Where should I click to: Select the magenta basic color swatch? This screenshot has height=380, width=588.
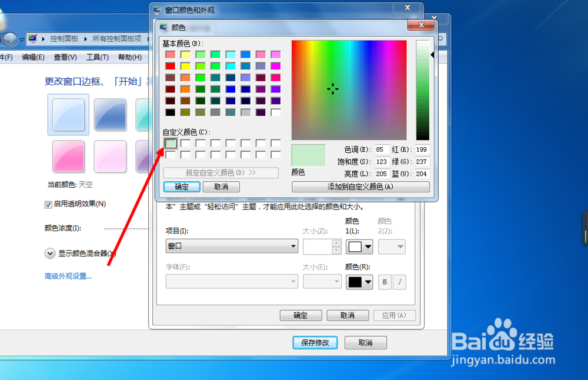[276, 66]
